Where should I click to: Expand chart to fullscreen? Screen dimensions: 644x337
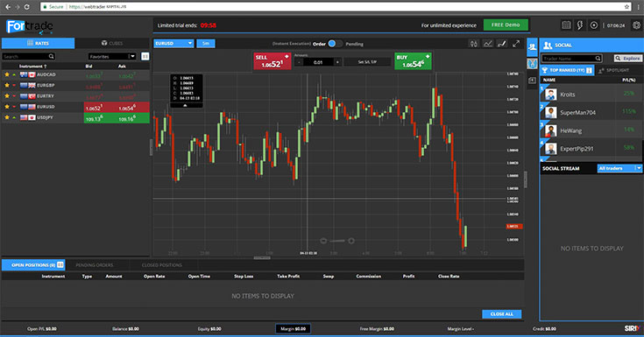[x=516, y=44]
